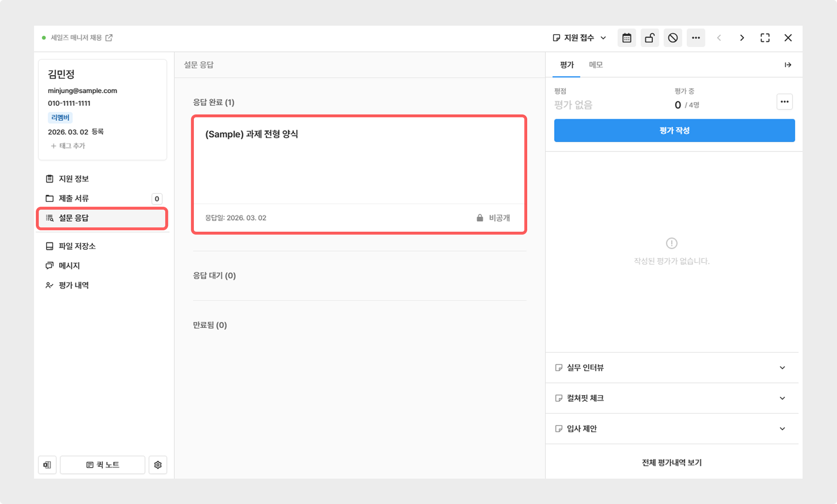Click the 퀵 노트 button

tap(103, 465)
